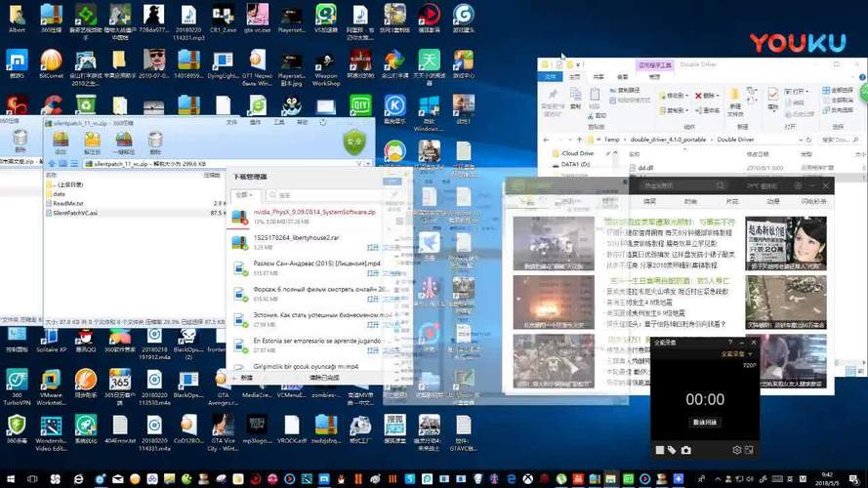
Task: Switch 360 Zip to list view icon
Action: [x=73, y=164]
